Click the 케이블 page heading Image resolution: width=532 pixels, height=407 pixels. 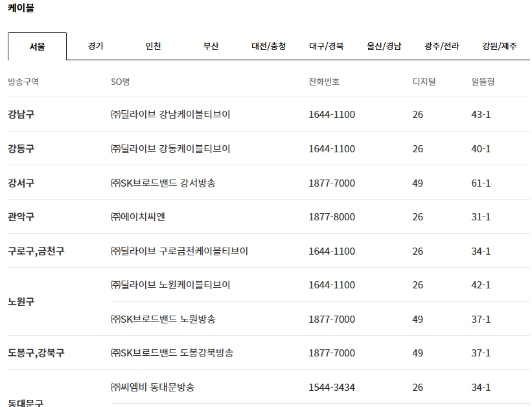pyautogui.click(x=22, y=9)
